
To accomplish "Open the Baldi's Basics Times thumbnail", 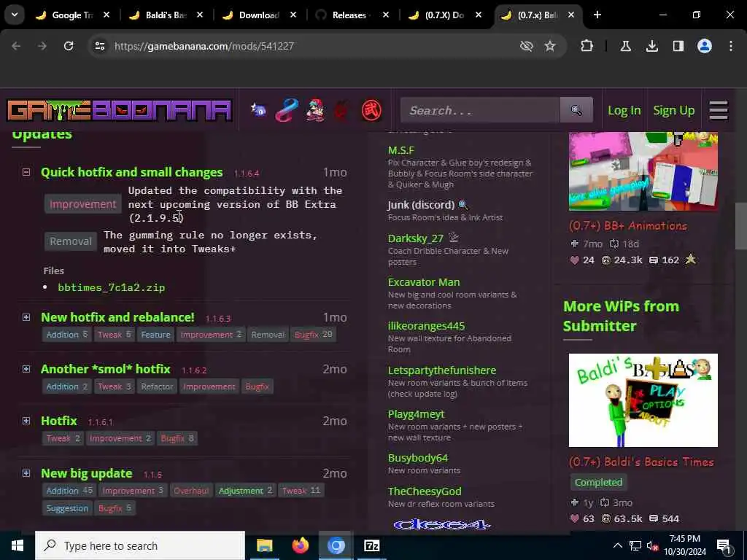I will tap(643, 400).
